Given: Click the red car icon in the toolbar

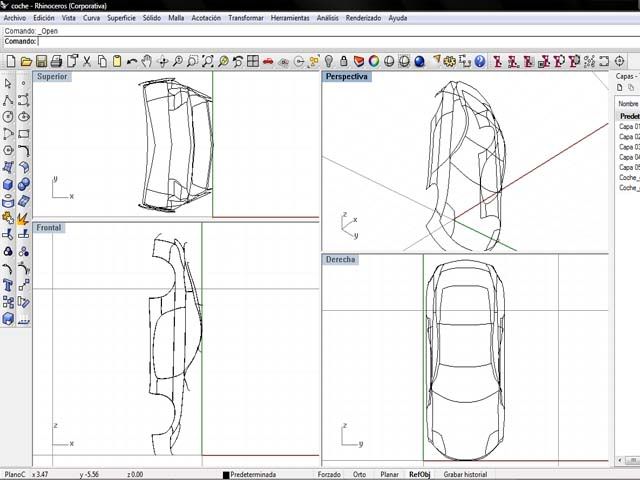Looking at the screenshot, I should (x=268, y=61).
